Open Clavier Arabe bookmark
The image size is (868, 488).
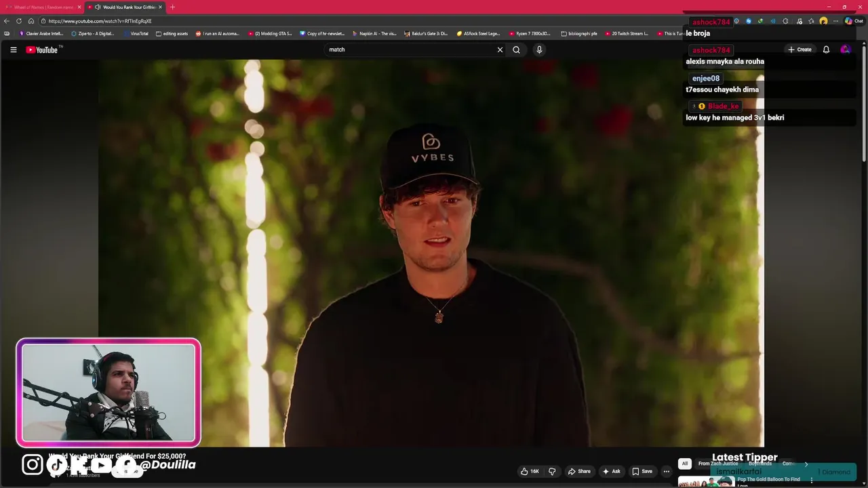pos(41,33)
